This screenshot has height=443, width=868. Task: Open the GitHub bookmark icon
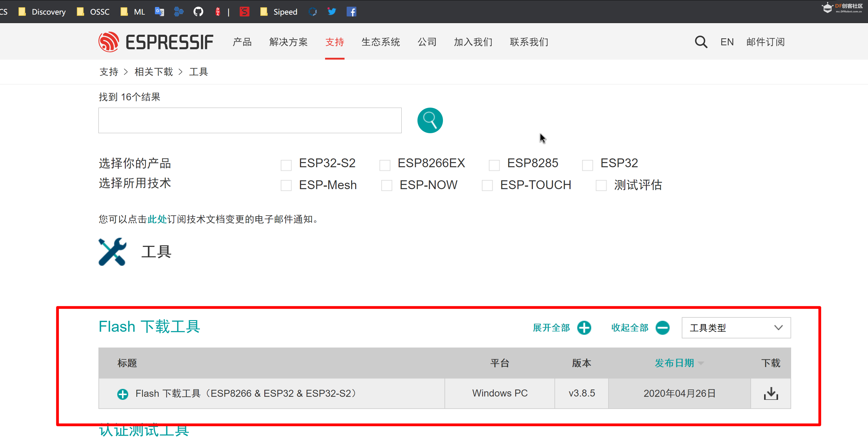pyautogui.click(x=198, y=12)
